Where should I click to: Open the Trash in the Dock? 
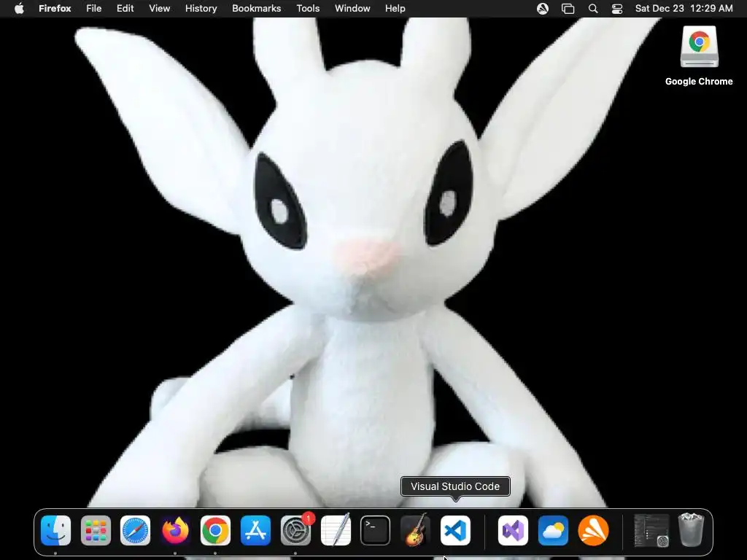pos(691,529)
